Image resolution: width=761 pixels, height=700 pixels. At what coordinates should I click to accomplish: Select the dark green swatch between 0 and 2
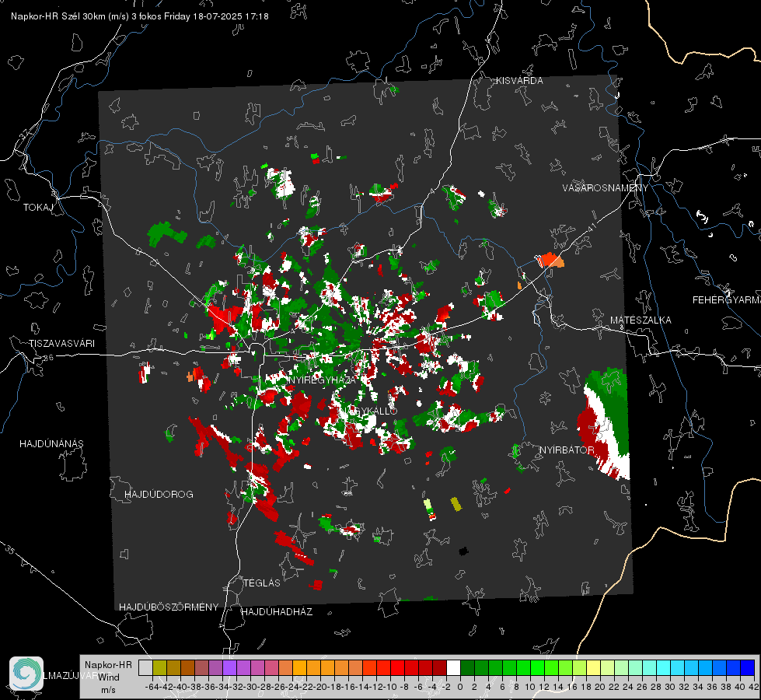tap(467, 668)
